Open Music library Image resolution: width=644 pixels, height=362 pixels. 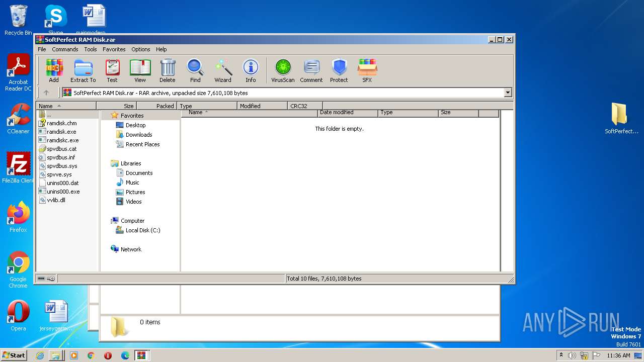click(x=132, y=183)
